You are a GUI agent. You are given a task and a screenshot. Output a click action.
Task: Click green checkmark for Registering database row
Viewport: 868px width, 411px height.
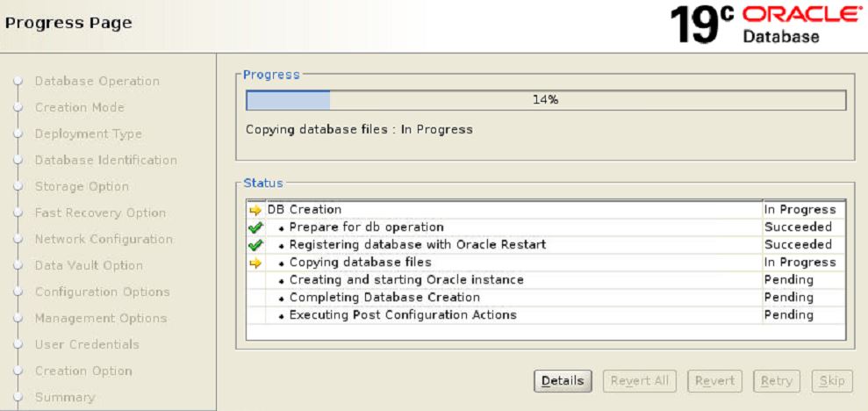(x=255, y=245)
